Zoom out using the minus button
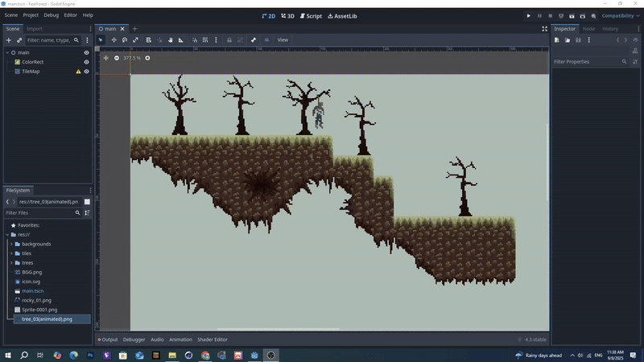The image size is (644, 362). click(x=117, y=58)
